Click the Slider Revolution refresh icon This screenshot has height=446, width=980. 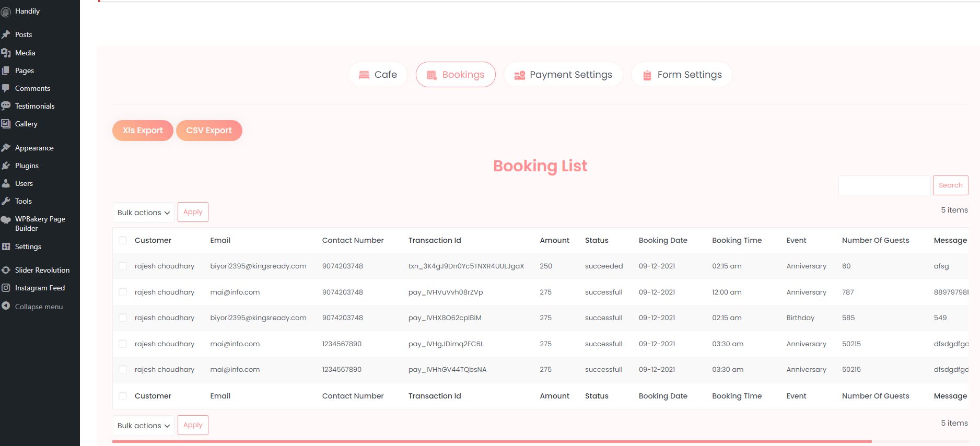pyautogui.click(x=6, y=270)
